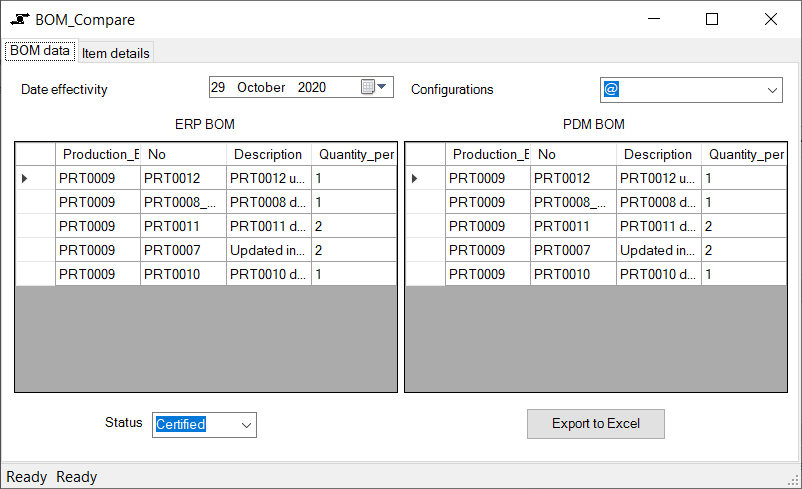Select PRT0007 cell in ERP BOM grid
Screen dimensions: 802x489
(182, 250)
